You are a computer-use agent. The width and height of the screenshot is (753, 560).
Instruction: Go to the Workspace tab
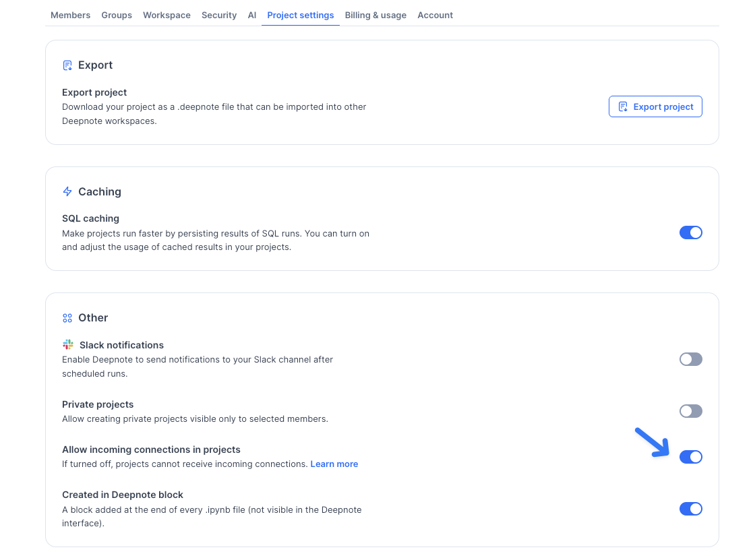(167, 15)
